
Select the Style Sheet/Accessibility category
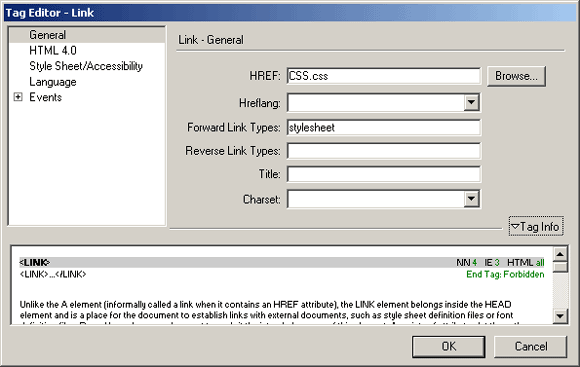tap(86, 66)
